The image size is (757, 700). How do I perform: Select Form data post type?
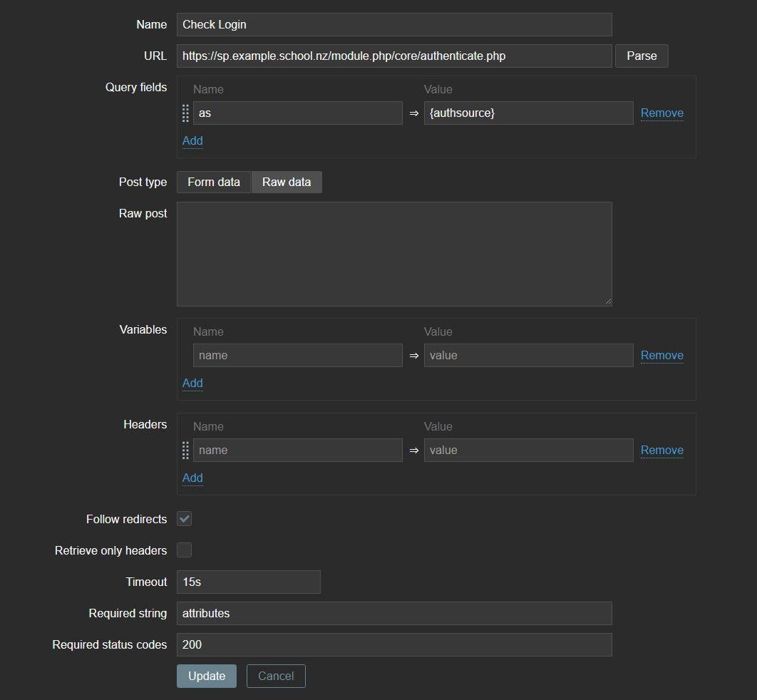[214, 182]
